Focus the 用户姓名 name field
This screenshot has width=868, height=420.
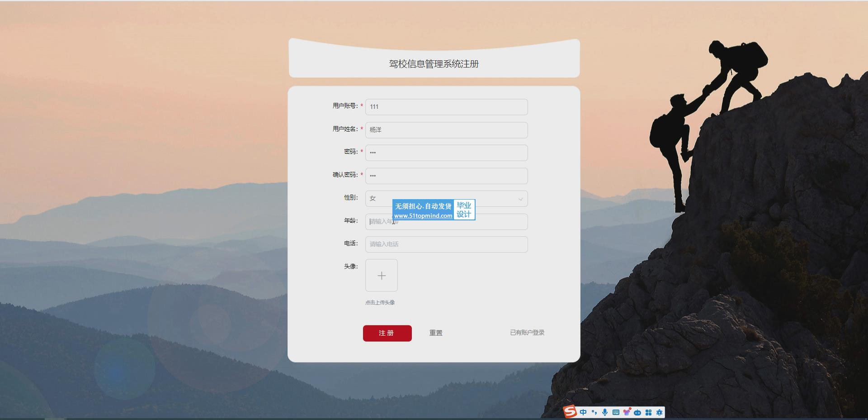pos(446,130)
